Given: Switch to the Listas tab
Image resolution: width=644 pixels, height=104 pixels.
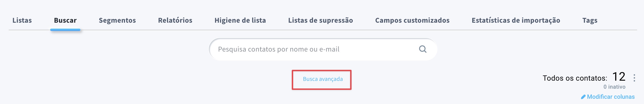Looking at the screenshot, I should pyautogui.click(x=22, y=20).
